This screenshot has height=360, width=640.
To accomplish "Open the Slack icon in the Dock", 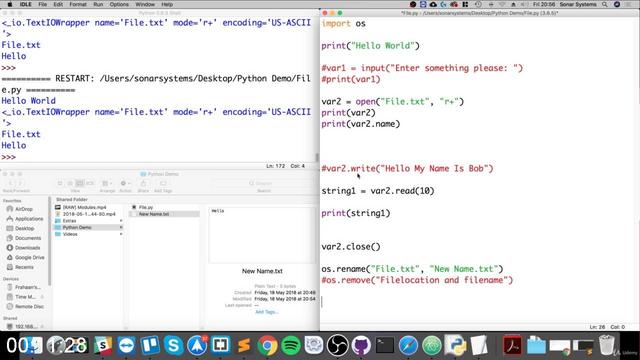I will pos(102,345).
